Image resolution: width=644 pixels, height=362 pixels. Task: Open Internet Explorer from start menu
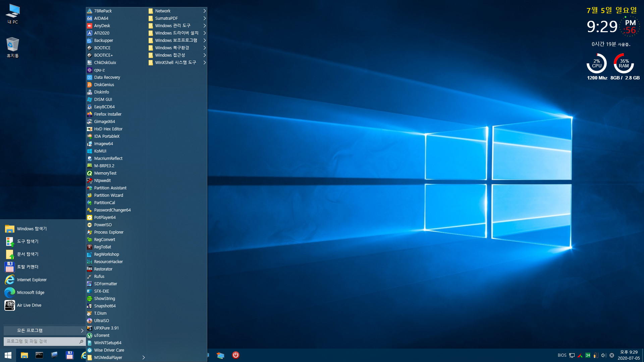tap(44, 280)
